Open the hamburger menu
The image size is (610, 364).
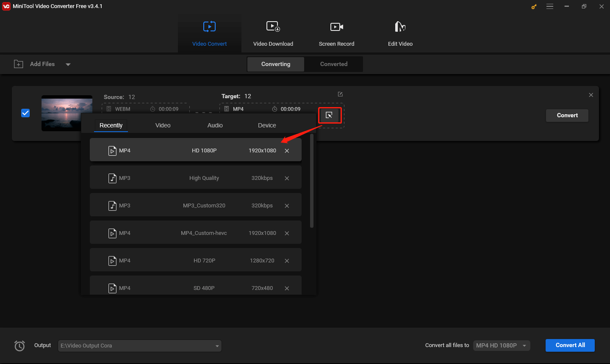click(x=550, y=6)
